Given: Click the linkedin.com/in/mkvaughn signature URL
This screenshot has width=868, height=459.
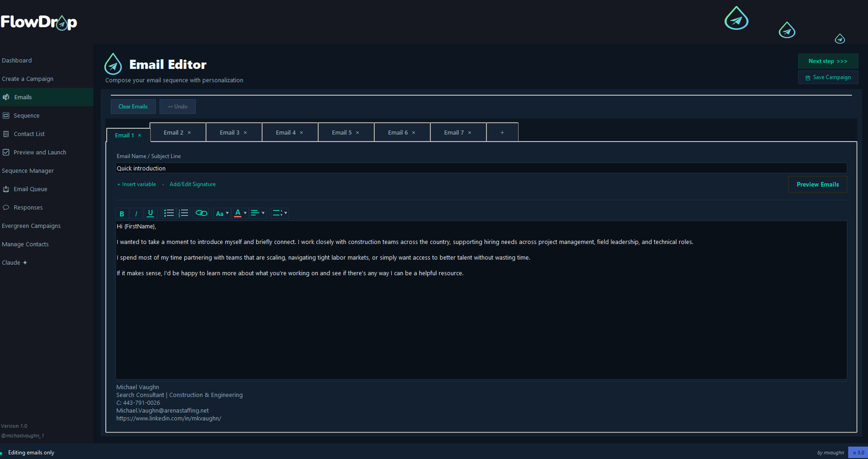Looking at the screenshot, I should click(x=169, y=419).
